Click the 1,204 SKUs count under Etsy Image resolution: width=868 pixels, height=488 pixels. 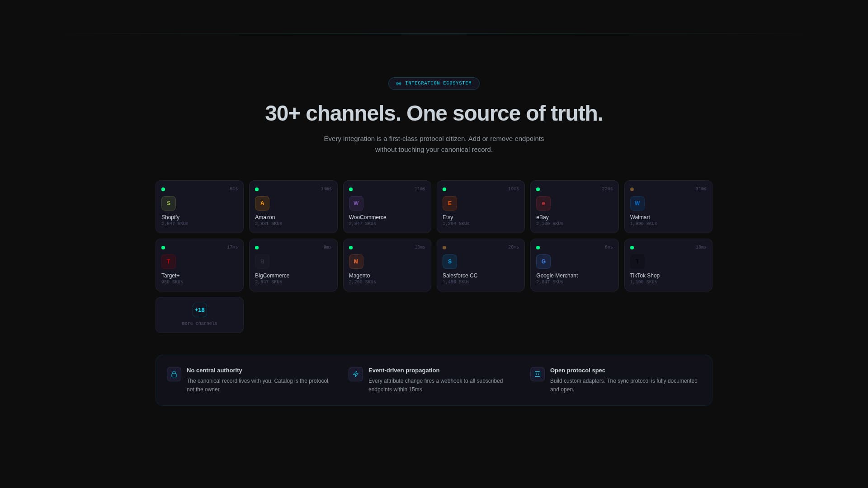pos(456,224)
